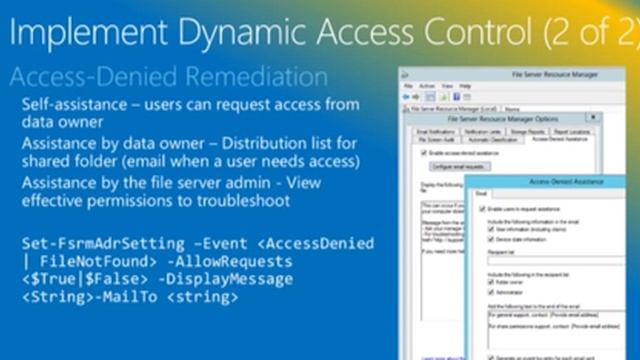Toggle Enable access-denied assistance checkbox
This screenshot has height=360, width=640.
[424, 153]
